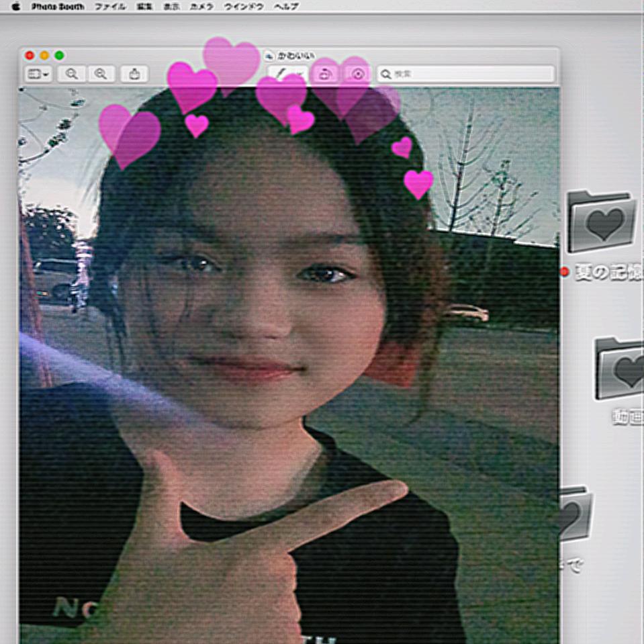This screenshot has width=644, height=644.
Task: Open the Photo Booth application menu
Action: [x=58, y=7]
